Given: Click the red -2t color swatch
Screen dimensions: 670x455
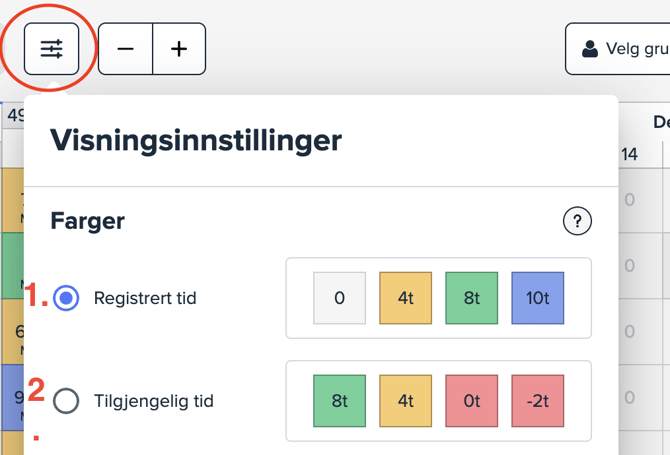Looking at the screenshot, I should point(537,401).
